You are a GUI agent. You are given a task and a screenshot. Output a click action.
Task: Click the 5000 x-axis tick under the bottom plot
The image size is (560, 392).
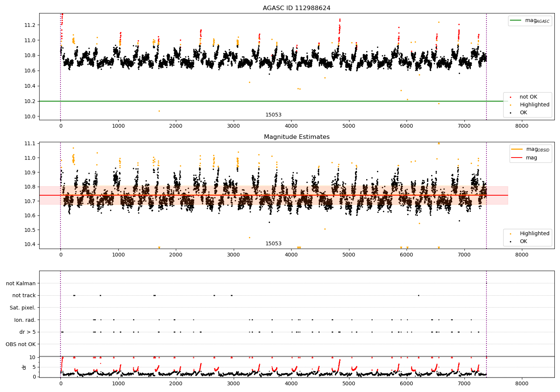point(349,383)
